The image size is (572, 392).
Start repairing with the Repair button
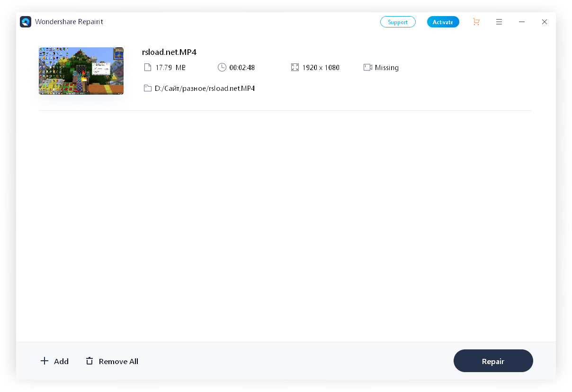493,361
